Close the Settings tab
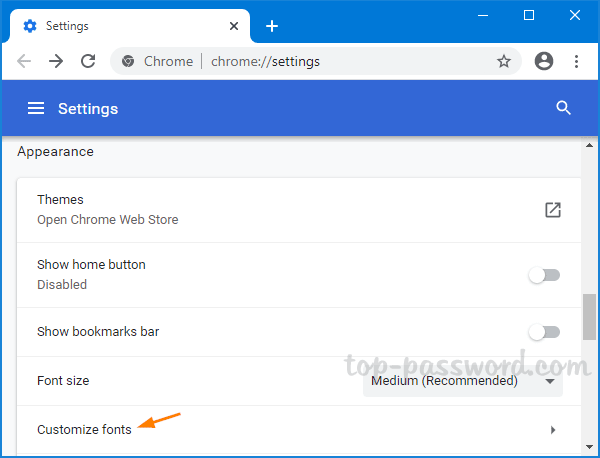 (x=234, y=26)
